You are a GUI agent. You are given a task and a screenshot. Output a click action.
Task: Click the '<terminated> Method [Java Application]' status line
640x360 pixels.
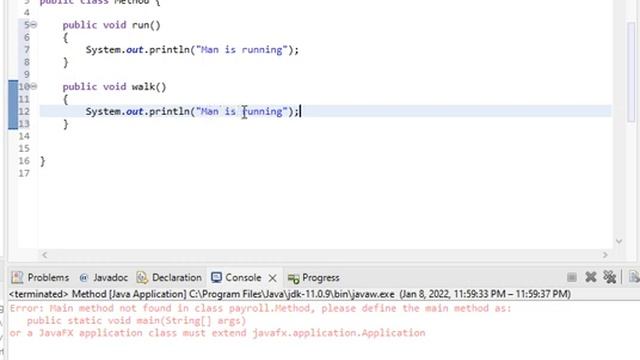coord(290,294)
